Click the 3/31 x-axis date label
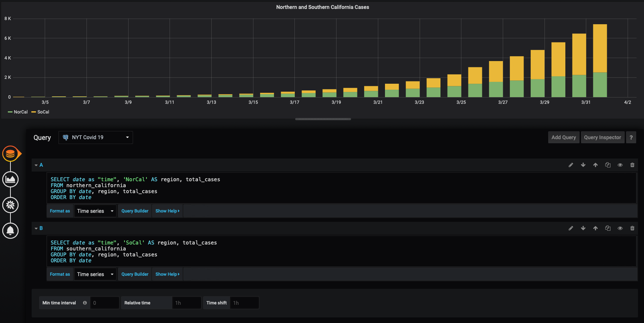Viewport: 644px width, 323px height. point(586,102)
